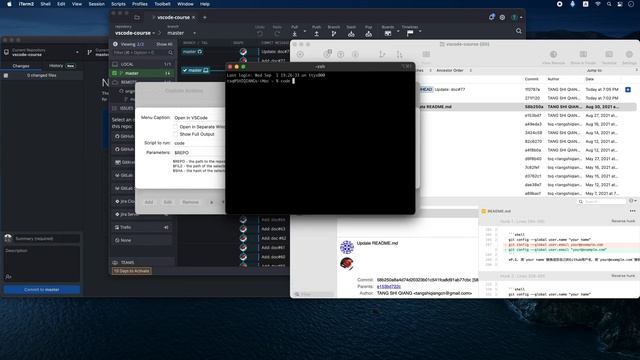Click the Branch icon in Sourcetree toolbar

pos(382,54)
